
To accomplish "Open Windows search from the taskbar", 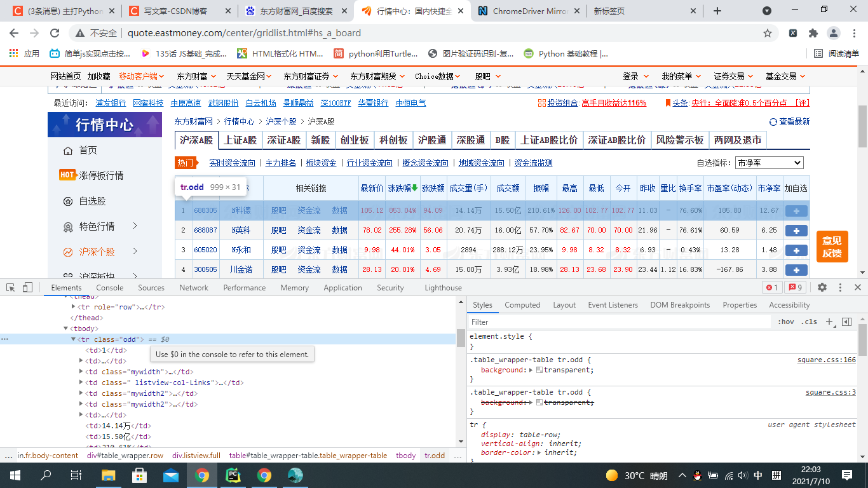I will [x=46, y=475].
